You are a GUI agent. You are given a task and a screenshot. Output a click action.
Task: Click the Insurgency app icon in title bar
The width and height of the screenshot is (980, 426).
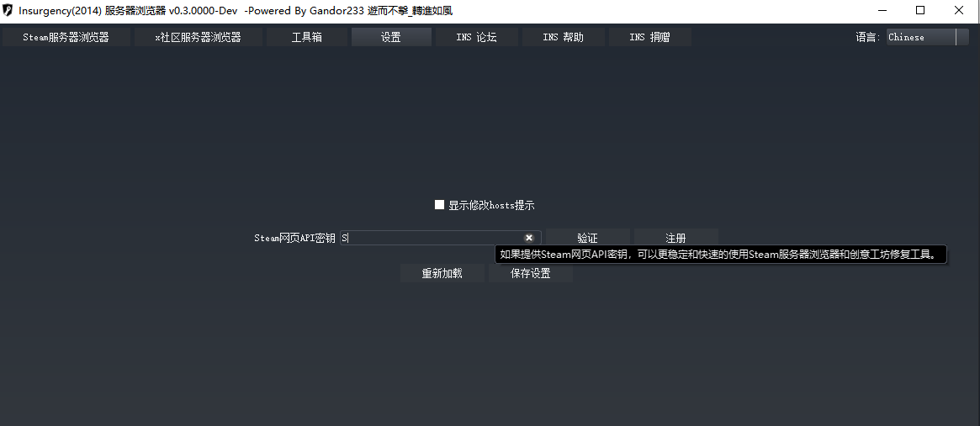point(9,11)
